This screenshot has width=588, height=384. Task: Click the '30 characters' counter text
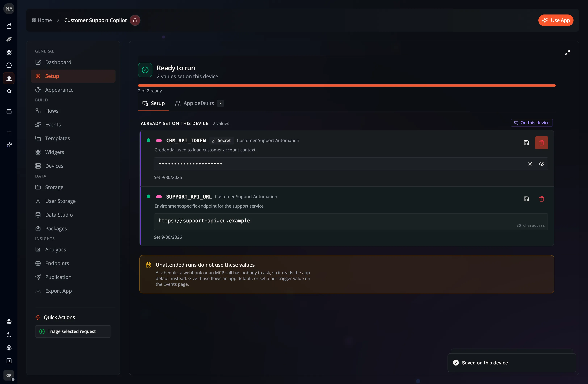tap(530, 226)
